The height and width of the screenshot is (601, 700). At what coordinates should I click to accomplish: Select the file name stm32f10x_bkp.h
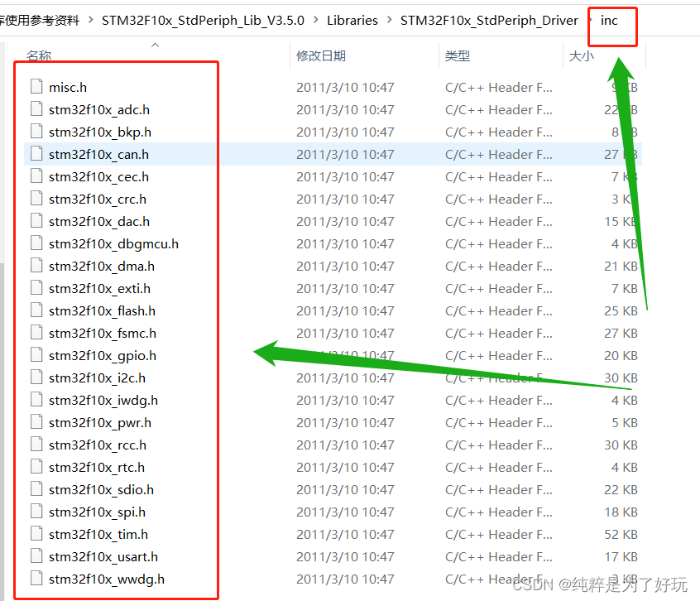pos(100,132)
